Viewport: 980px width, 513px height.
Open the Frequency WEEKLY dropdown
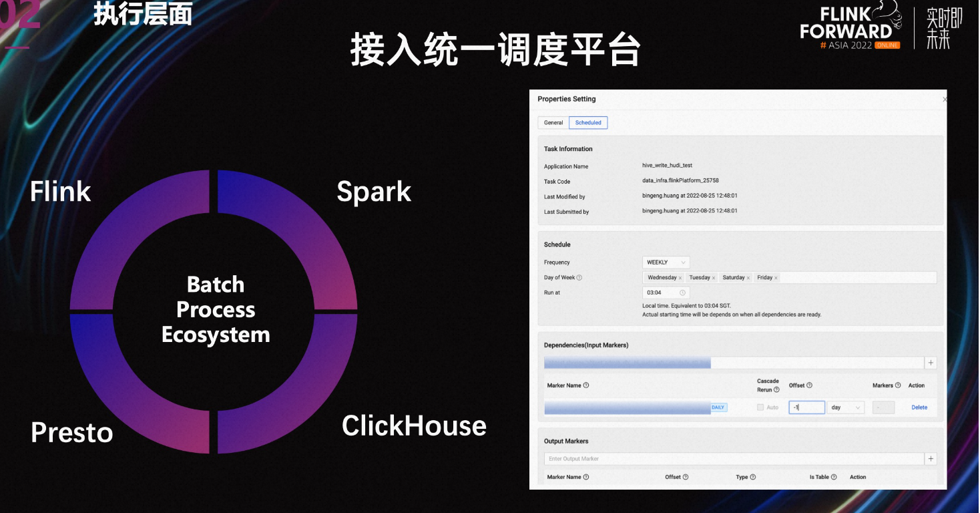tap(666, 263)
